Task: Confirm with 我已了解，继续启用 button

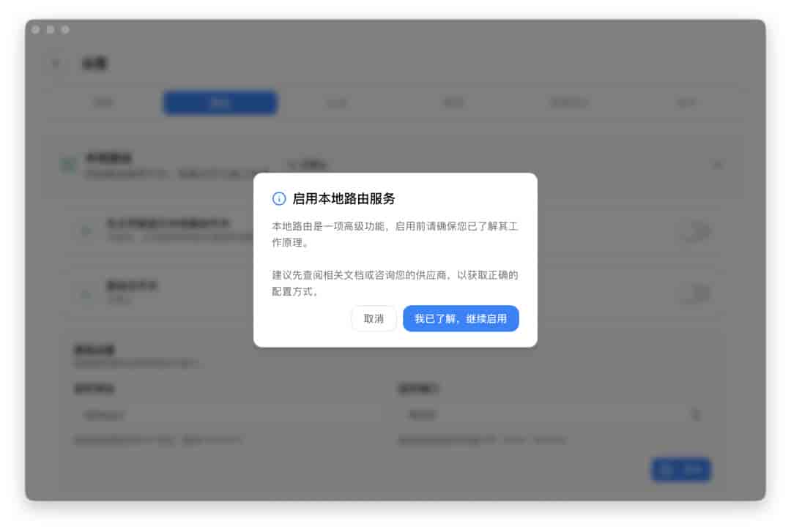Action: point(461,319)
